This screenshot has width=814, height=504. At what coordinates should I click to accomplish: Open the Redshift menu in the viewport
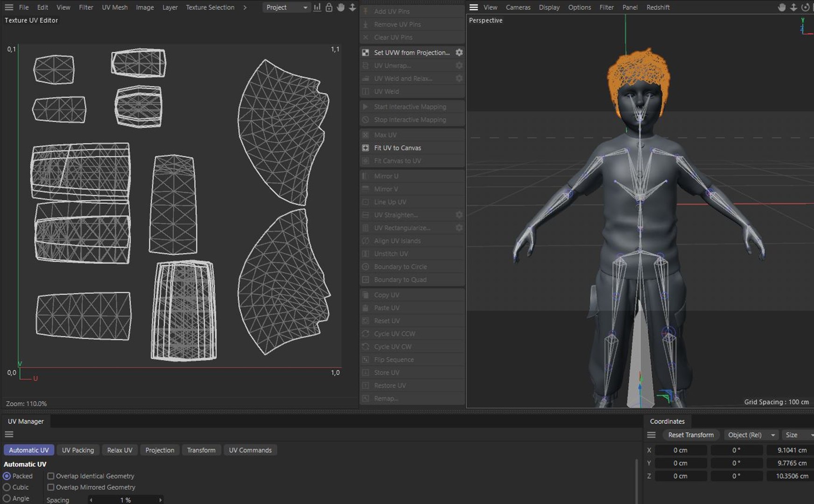coord(658,7)
